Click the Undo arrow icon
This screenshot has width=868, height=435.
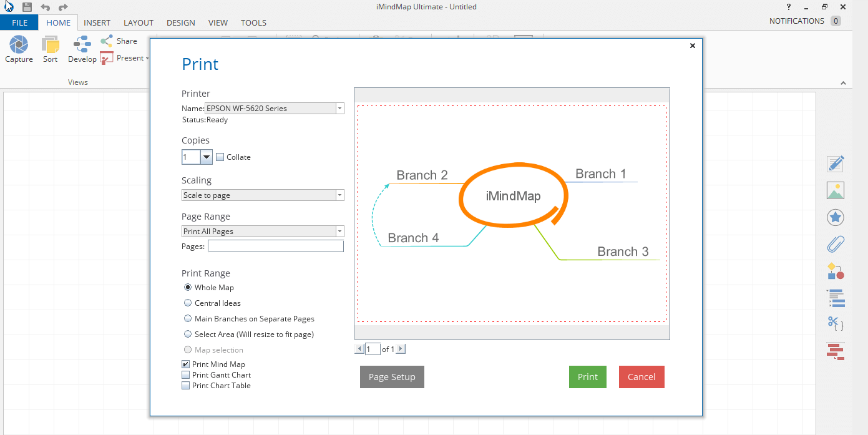pyautogui.click(x=45, y=7)
